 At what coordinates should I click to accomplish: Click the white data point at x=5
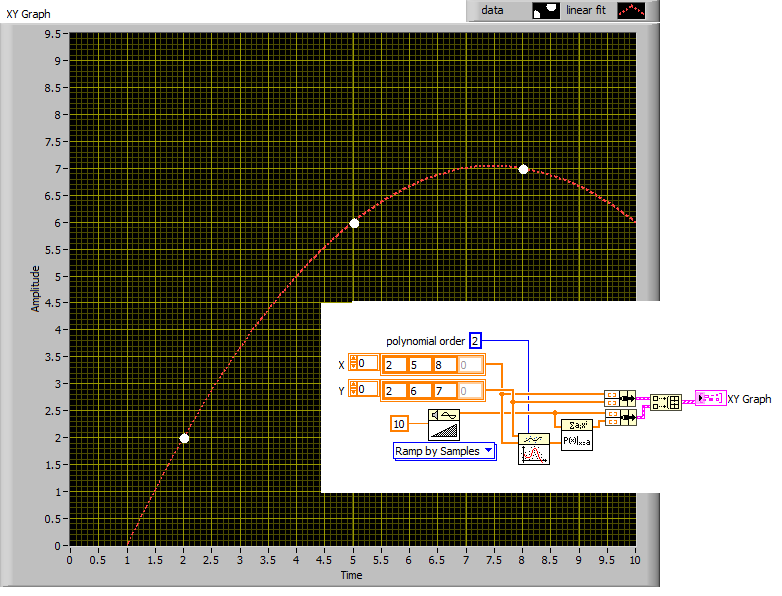click(x=354, y=223)
